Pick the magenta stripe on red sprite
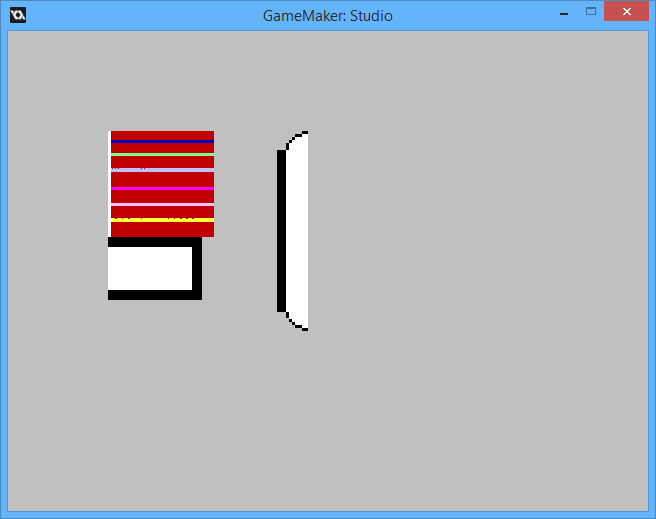Screen dimensions: 656x519 (162, 188)
